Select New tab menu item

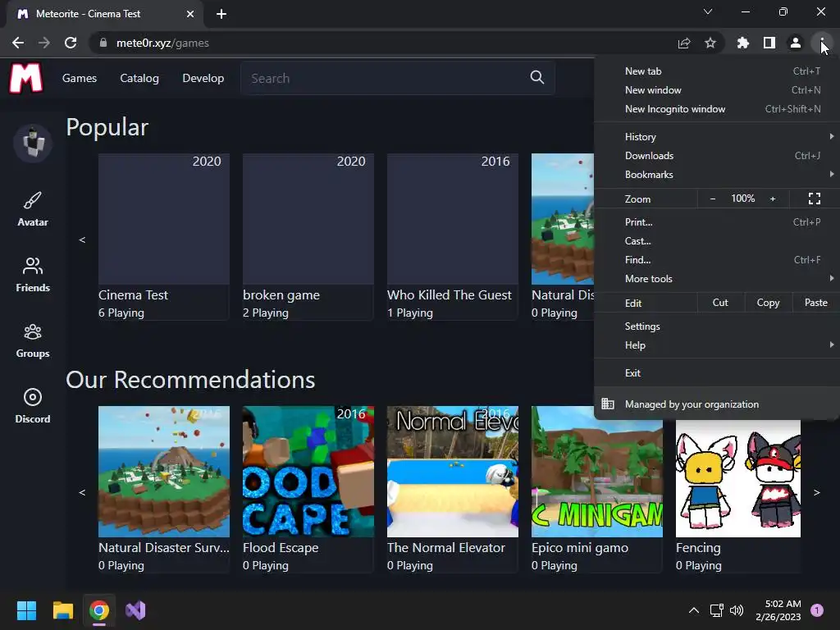click(x=717, y=71)
